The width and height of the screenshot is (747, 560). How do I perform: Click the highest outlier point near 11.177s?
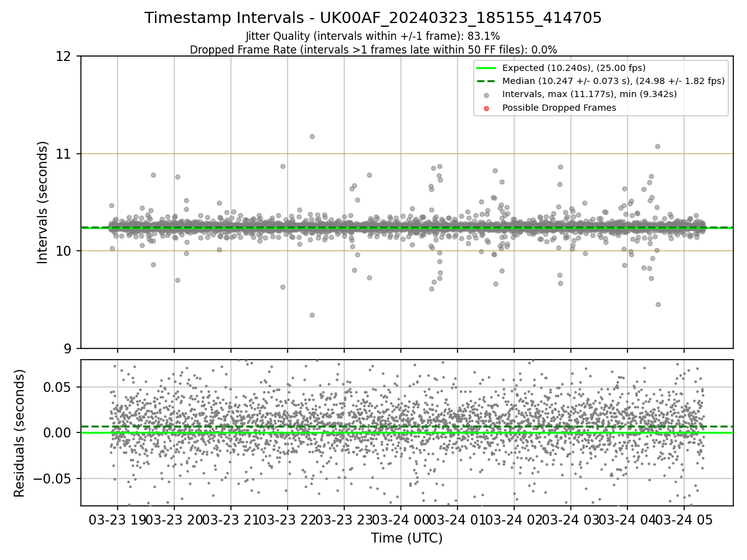pos(312,136)
